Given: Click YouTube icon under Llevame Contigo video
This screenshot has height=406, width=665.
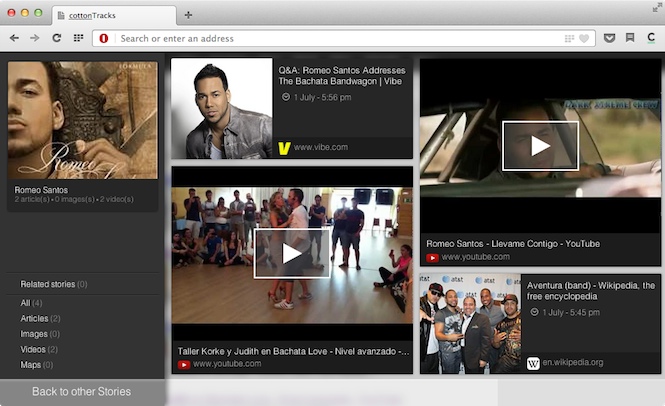Looking at the screenshot, I should (x=432, y=258).
